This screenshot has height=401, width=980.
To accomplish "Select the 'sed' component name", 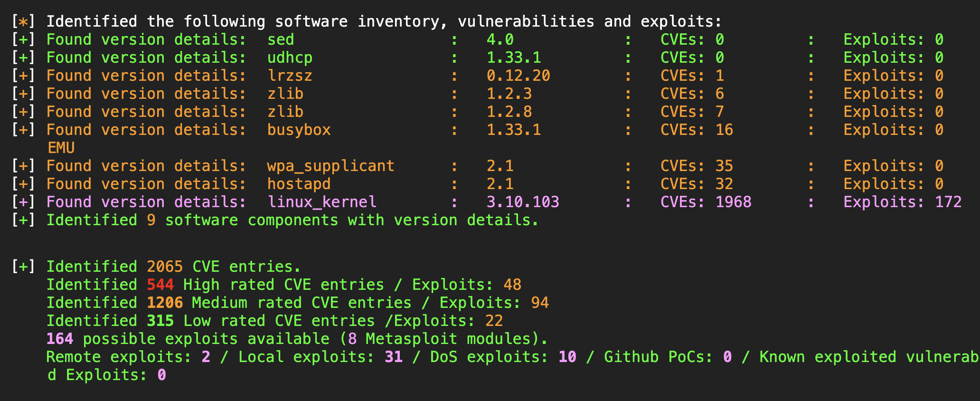I will (281, 39).
